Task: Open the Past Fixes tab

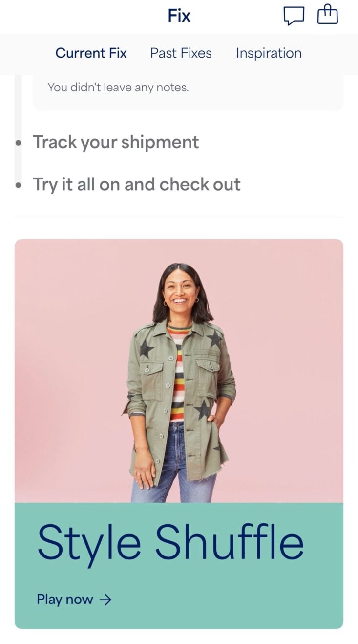Action: tap(181, 53)
